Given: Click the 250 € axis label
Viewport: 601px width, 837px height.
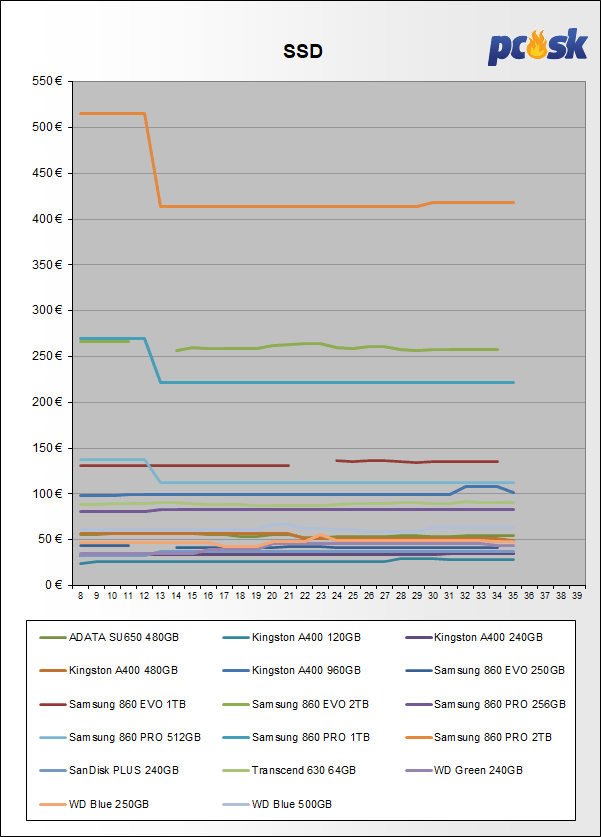Looking at the screenshot, I should pyautogui.click(x=47, y=356).
